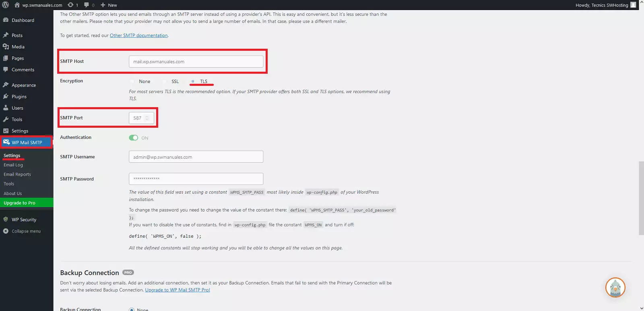The height and width of the screenshot is (311, 644).
Task: Open Plugins via its plug icon
Action: (x=6, y=97)
